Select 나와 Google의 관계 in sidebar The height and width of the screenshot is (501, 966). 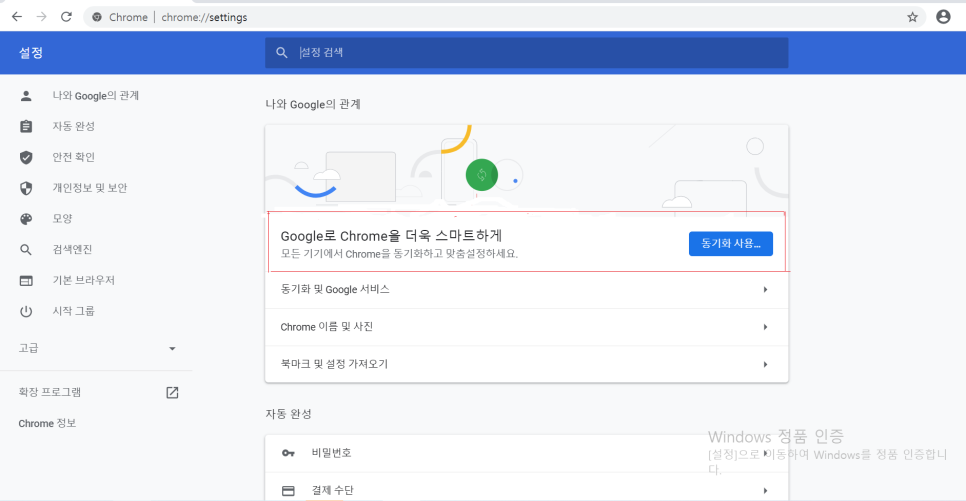coord(95,96)
